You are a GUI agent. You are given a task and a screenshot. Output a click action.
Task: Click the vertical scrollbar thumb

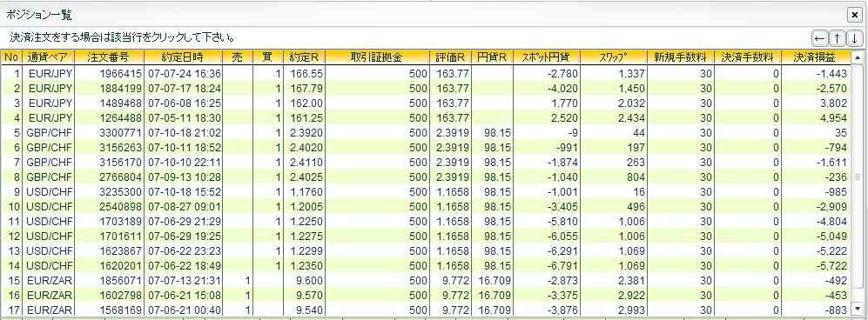[x=858, y=177]
